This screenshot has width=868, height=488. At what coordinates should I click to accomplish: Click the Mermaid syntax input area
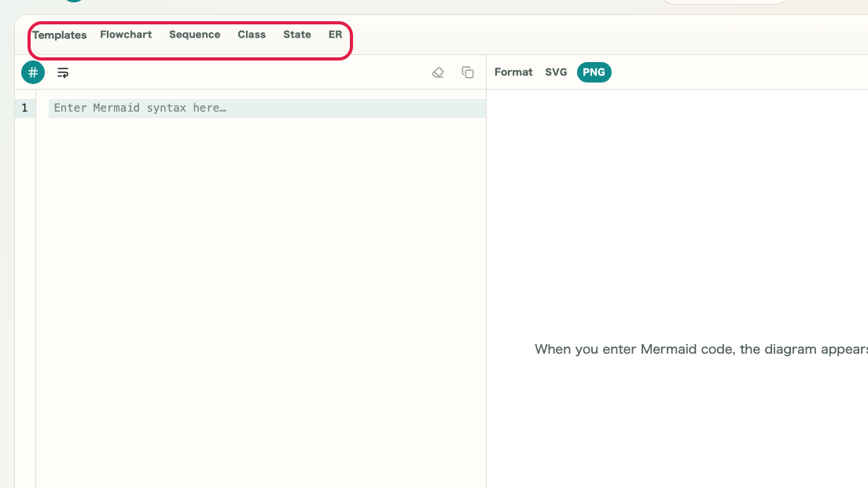coord(267,108)
